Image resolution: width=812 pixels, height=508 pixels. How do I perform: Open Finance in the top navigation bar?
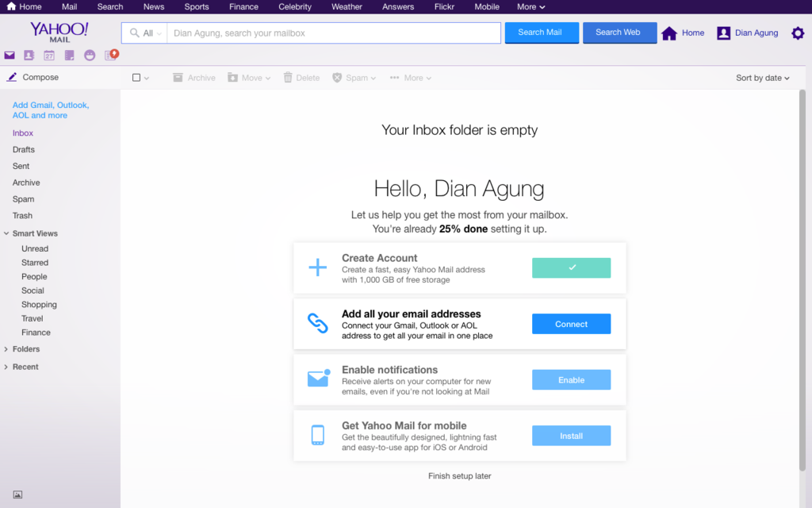pos(244,6)
